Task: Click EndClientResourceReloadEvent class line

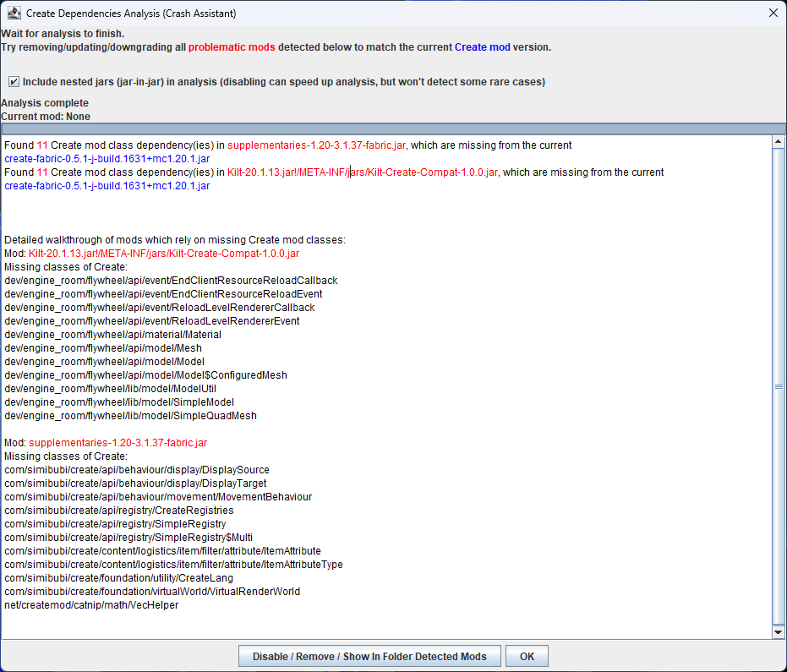Action: pyautogui.click(x=163, y=294)
